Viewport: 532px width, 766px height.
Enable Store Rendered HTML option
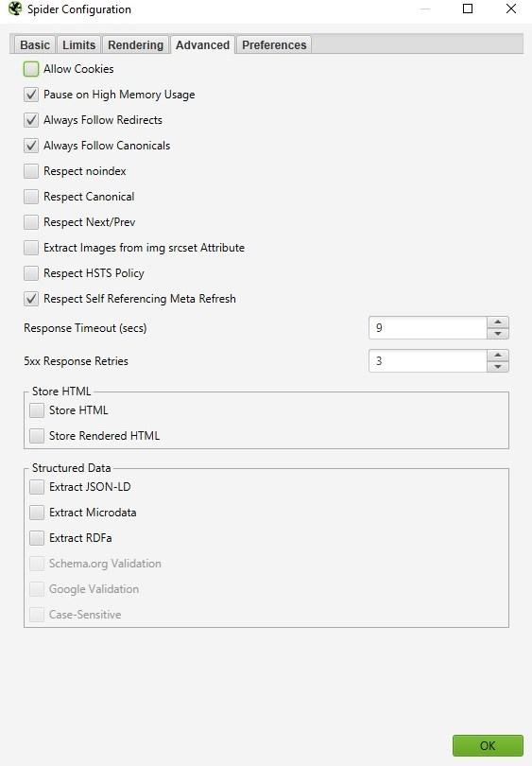coord(37,436)
